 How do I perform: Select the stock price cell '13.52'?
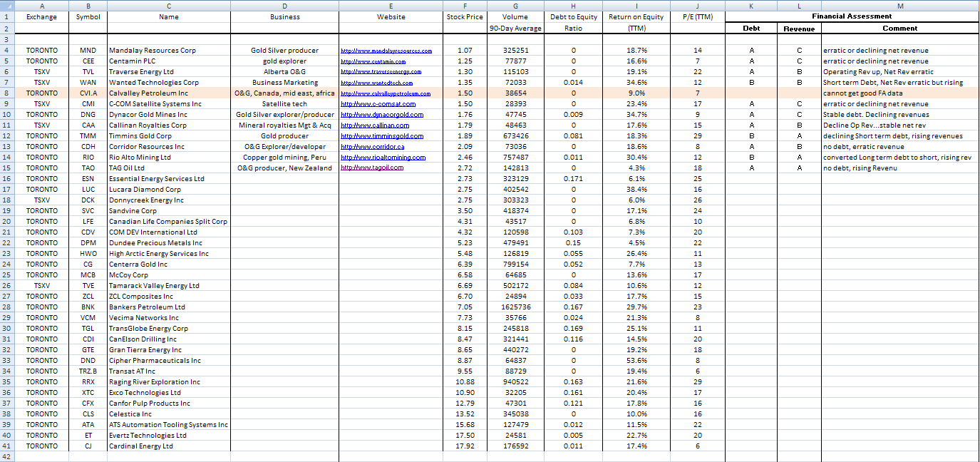465,414
